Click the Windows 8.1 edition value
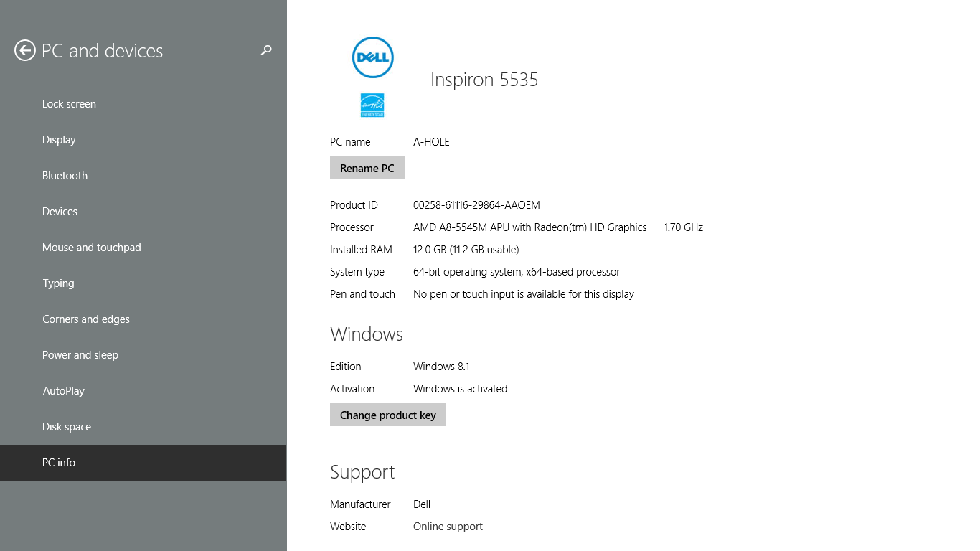The height and width of the screenshot is (551, 980). (x=441, y=367)
